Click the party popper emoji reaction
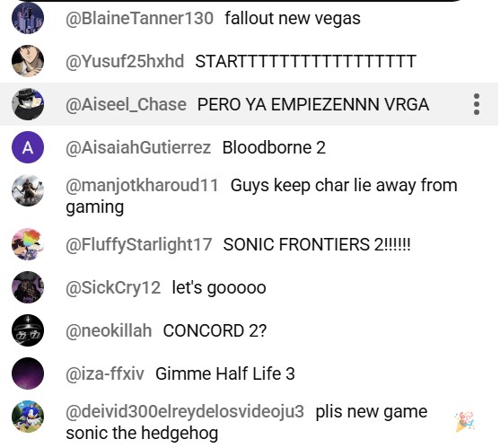Screen dimensions: 500x448 (x=465, y=422)
